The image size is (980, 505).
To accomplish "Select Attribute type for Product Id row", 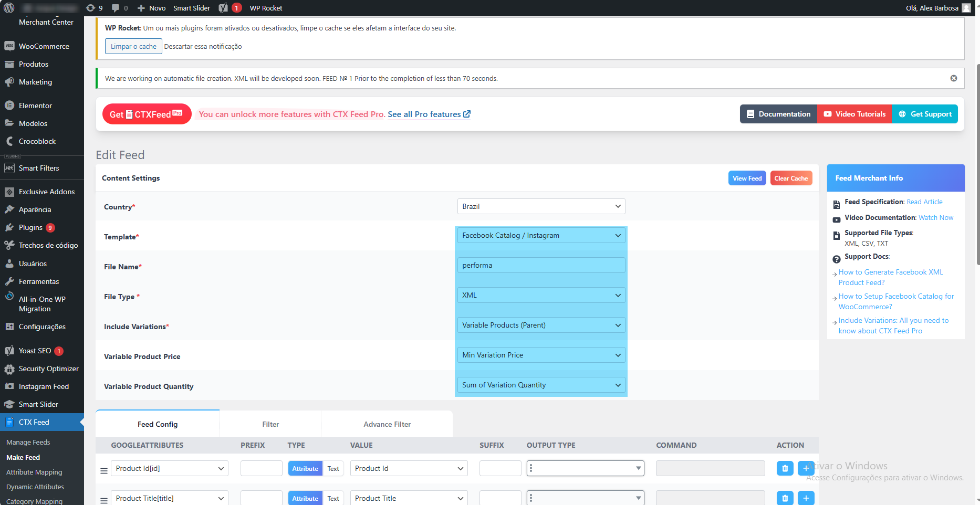I will (305, 468).
